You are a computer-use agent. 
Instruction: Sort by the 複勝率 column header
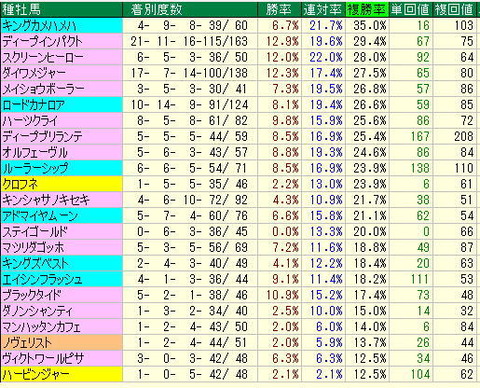pyautogui.click(x=367, y=10)
